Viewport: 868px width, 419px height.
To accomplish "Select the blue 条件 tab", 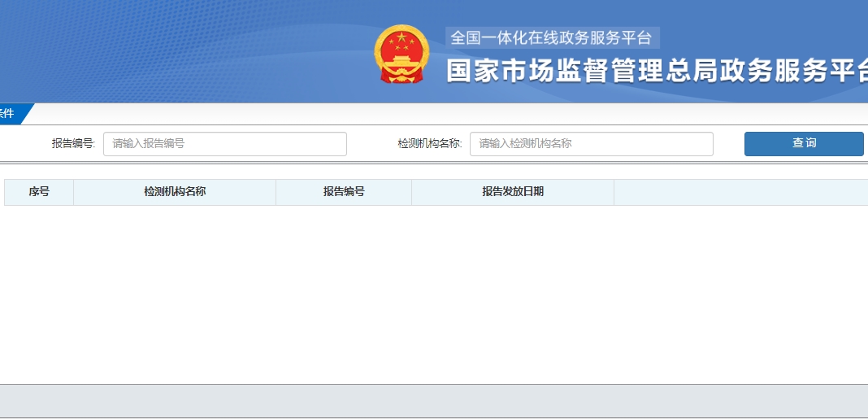I will coord(10,114).
